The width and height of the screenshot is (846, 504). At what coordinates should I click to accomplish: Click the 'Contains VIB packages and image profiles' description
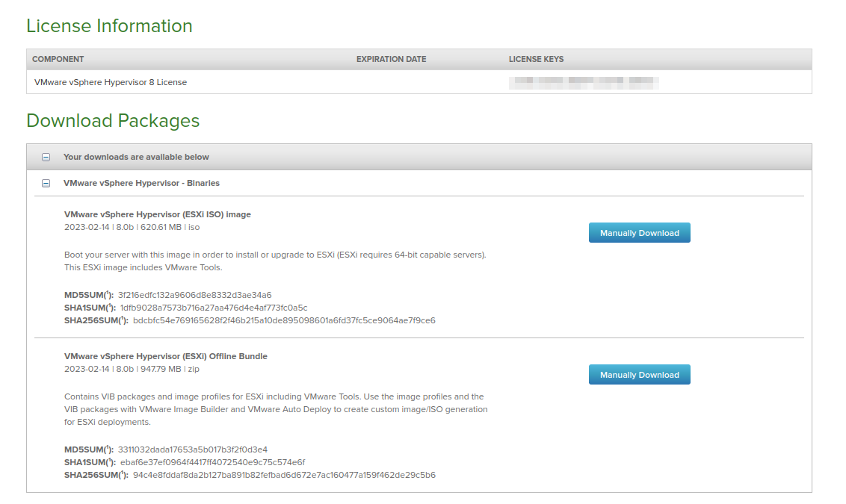276,410
